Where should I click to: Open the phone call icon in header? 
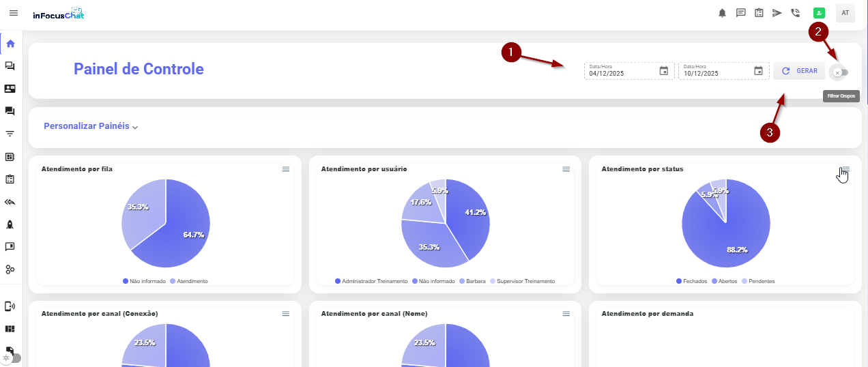point(795,13)
